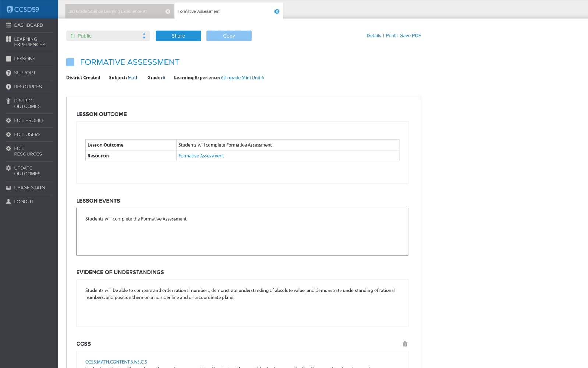Click the Logout person icon

click(x=8, y=201)
